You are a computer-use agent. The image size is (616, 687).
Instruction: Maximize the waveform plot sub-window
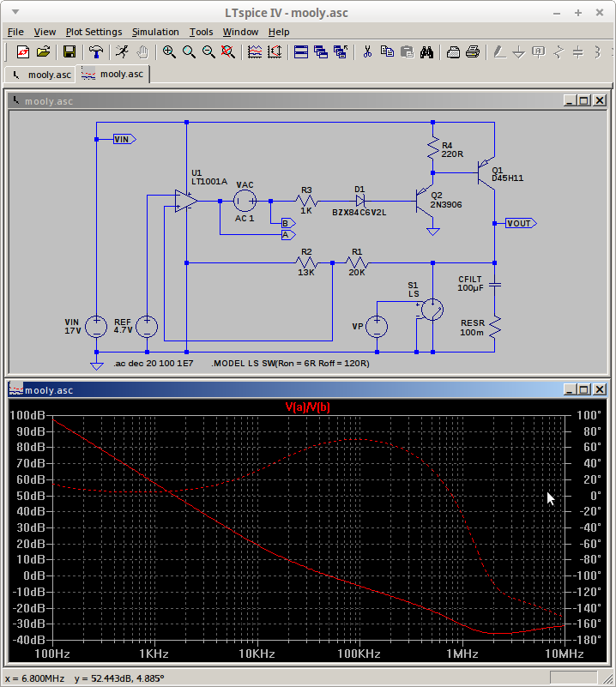click(x=584, y=389)
